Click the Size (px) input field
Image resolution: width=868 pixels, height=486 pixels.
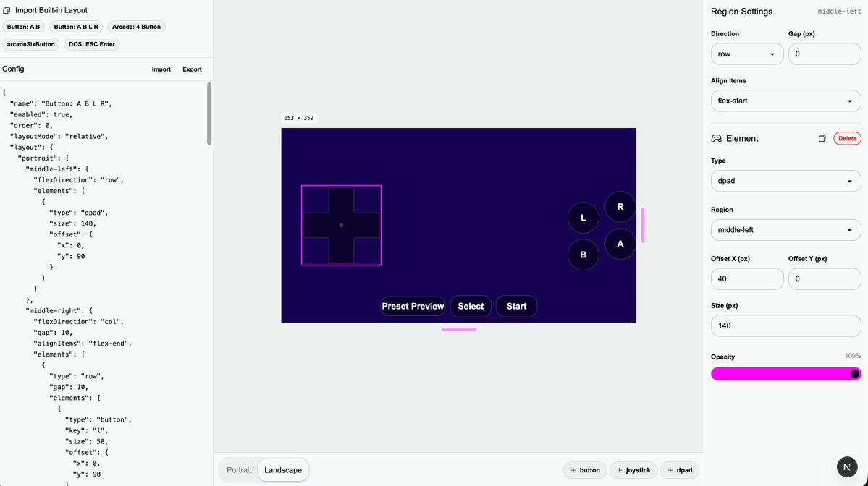click(x=785, y=325)
